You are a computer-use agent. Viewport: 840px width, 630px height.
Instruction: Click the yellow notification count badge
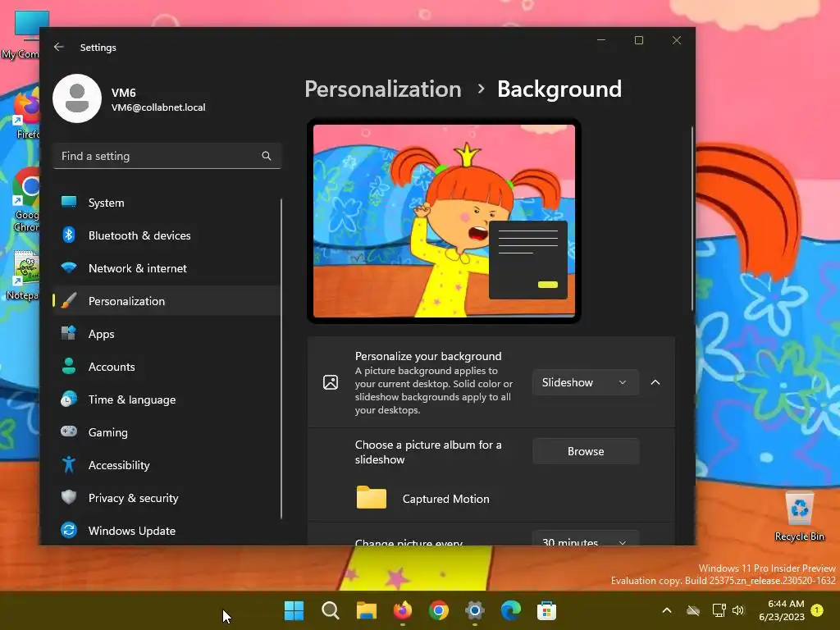pyautogui.click(x=817, y=610)
